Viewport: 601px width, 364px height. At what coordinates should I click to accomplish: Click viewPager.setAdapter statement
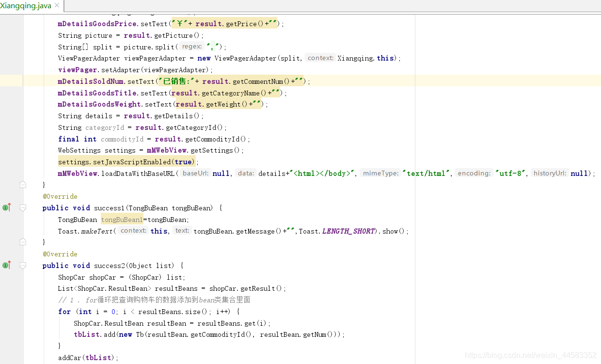pos(136,70)
